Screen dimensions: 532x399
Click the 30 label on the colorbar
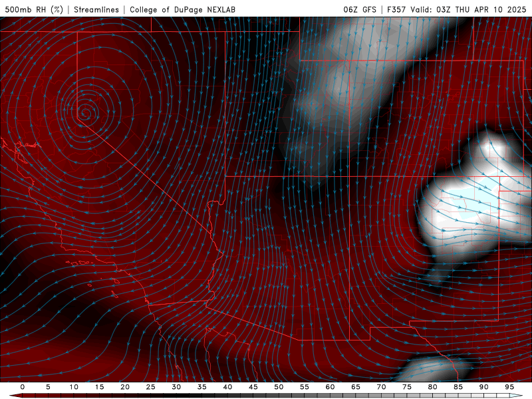coord(176,387)
